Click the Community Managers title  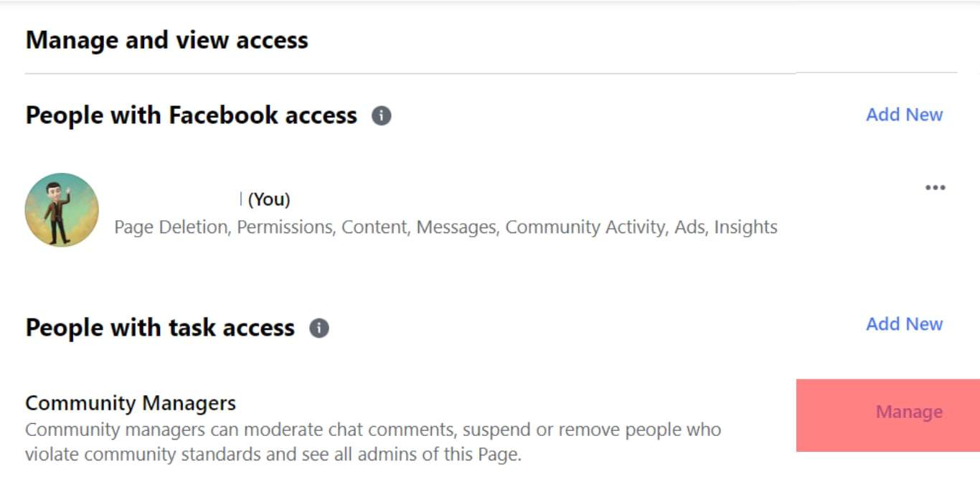(131, 403)
